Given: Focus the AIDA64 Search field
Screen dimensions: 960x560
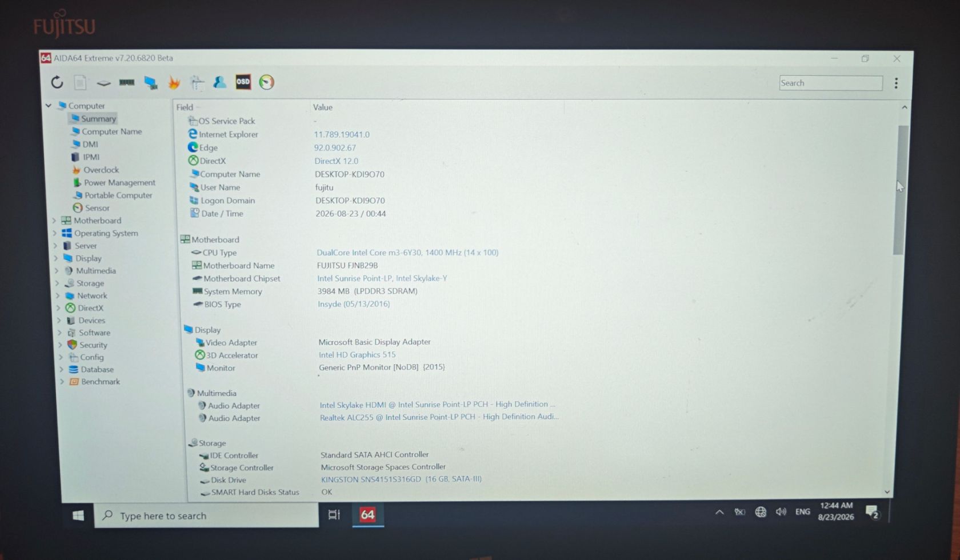Looking at the screenshot, I should [x=830, y=83].
